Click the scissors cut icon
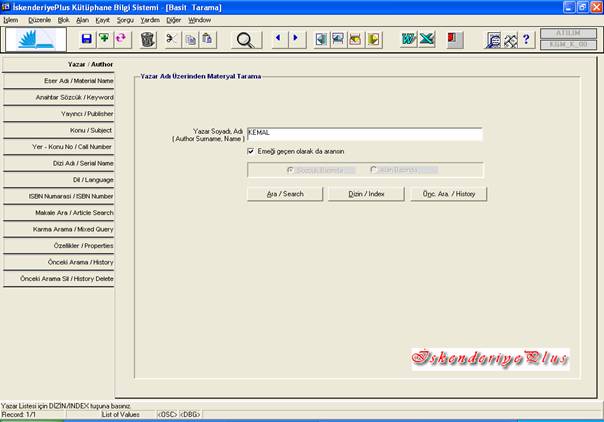This screenshot has width=604, height=422. pyautogui.click(x=172, y=39)
